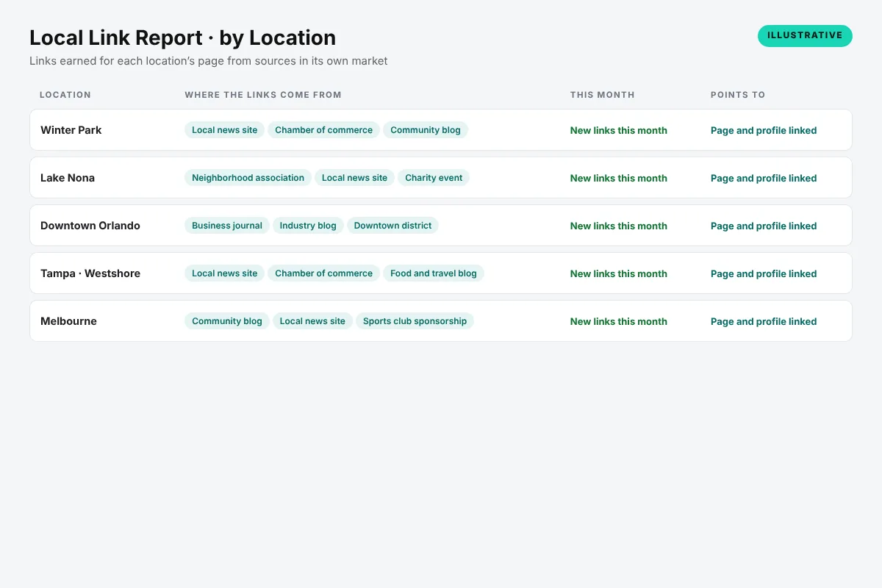Click New links this month for Melbourne
882x588 pixels.
pos(619,321)
